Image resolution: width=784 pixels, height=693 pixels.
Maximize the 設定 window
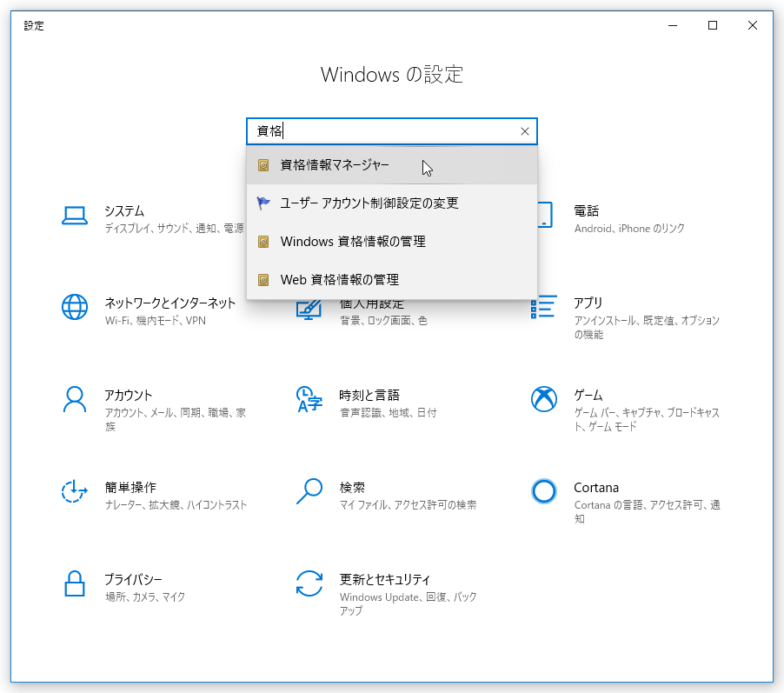[713, 25]
